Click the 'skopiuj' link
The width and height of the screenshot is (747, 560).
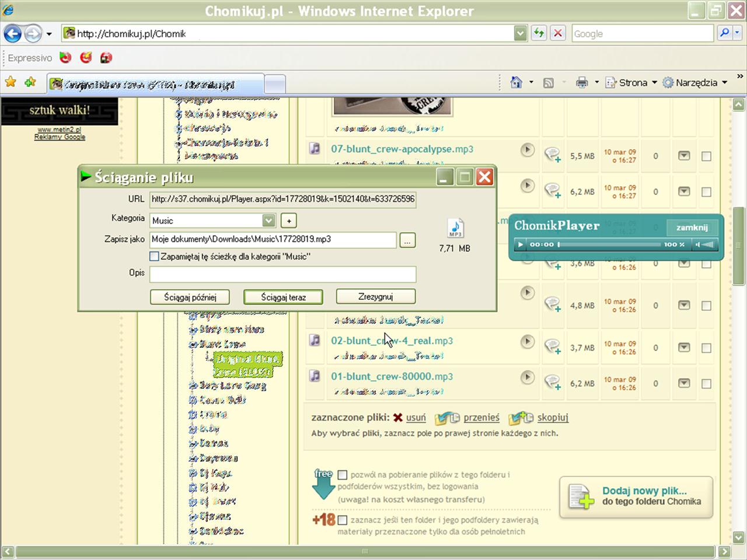coord(553,418)
